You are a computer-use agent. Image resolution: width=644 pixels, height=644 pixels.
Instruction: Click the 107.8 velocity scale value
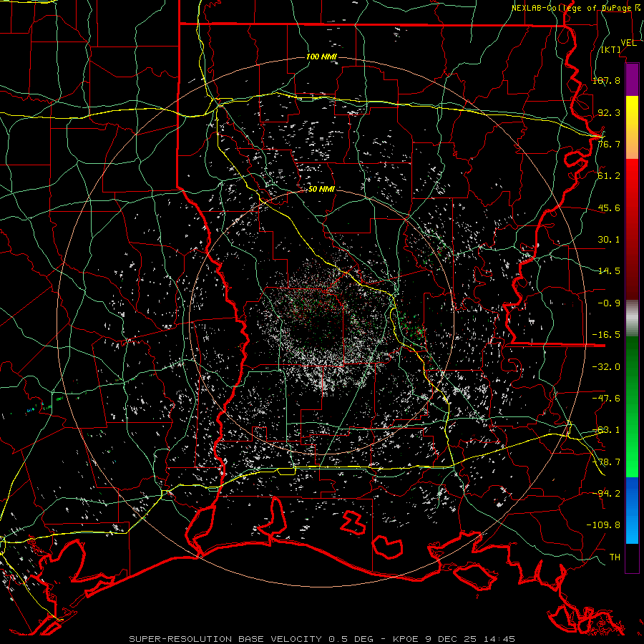[x=606, y=80]
